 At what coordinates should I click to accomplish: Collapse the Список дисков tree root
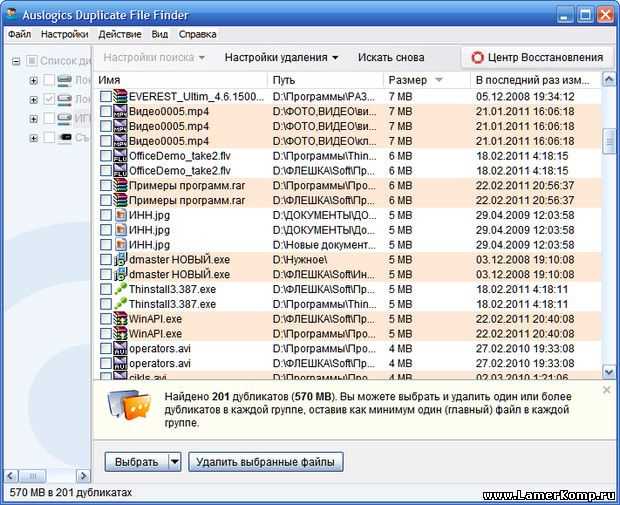[16, 61]
